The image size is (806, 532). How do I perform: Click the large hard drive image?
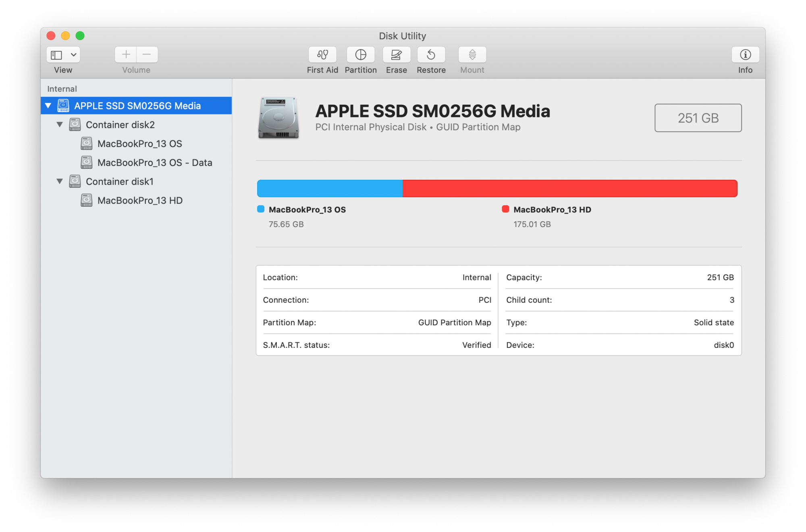click(x=278, y=118)
